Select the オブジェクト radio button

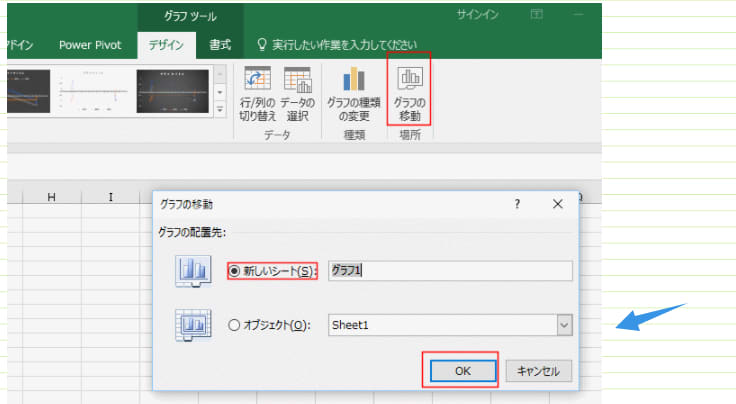(236, 325)
